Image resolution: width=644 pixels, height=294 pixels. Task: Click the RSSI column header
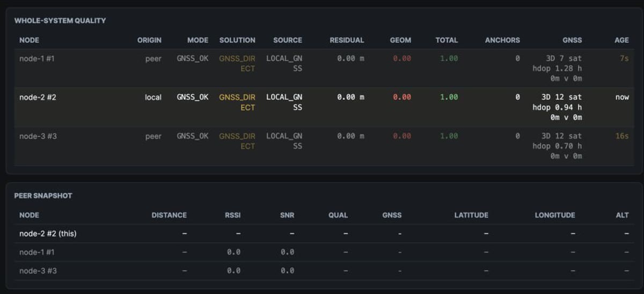tap(232, 215)
